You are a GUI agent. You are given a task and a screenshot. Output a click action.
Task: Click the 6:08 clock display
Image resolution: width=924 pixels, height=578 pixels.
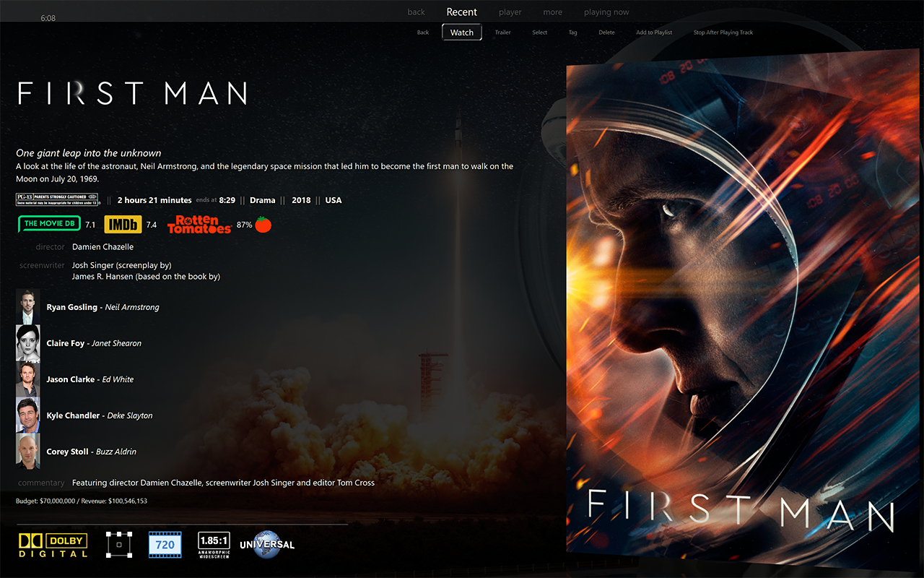click(48, 18)
